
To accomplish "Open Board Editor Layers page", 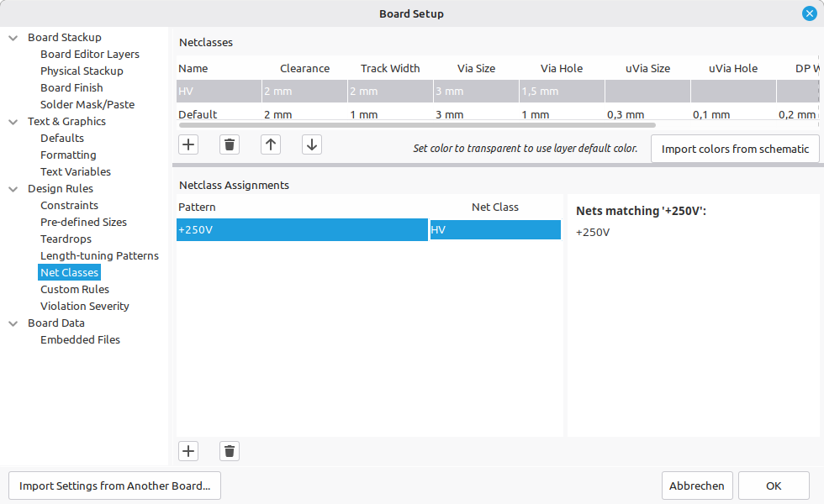I will tap(90, 54).
